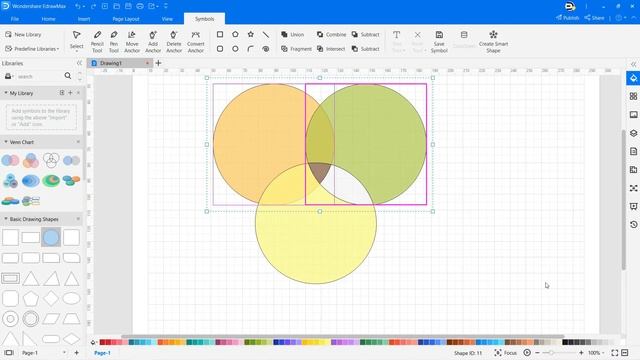This screenshot has height=360, width=640.
Task: Close the Venn Chart library
Action: pos(78,142)
